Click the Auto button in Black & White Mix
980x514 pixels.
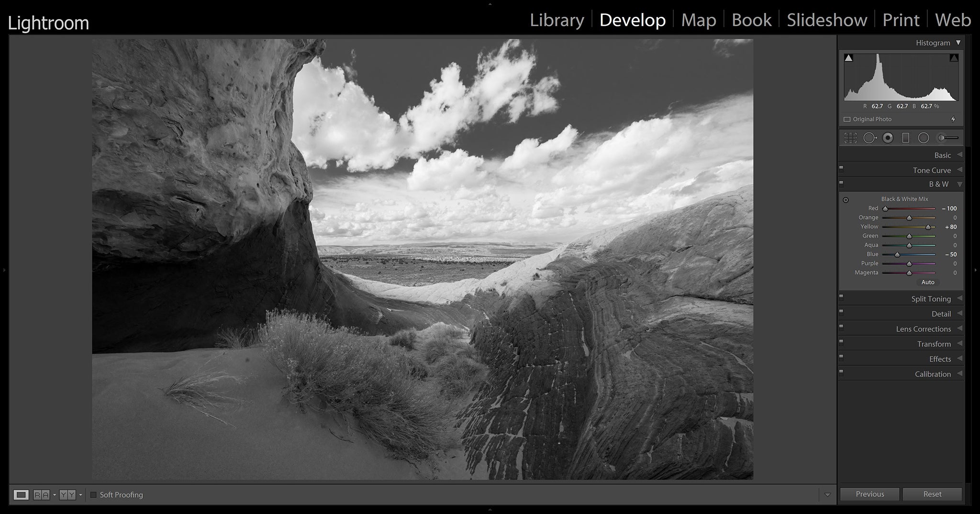[927, 282]
